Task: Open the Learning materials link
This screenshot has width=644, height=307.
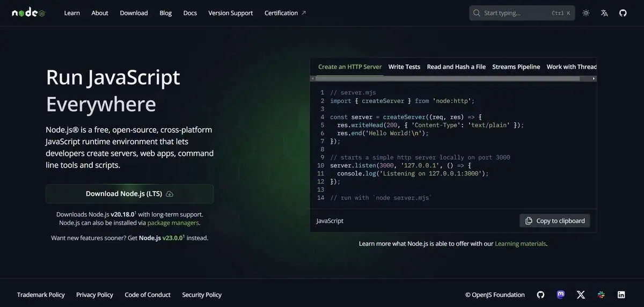Action: click(520, 244)
